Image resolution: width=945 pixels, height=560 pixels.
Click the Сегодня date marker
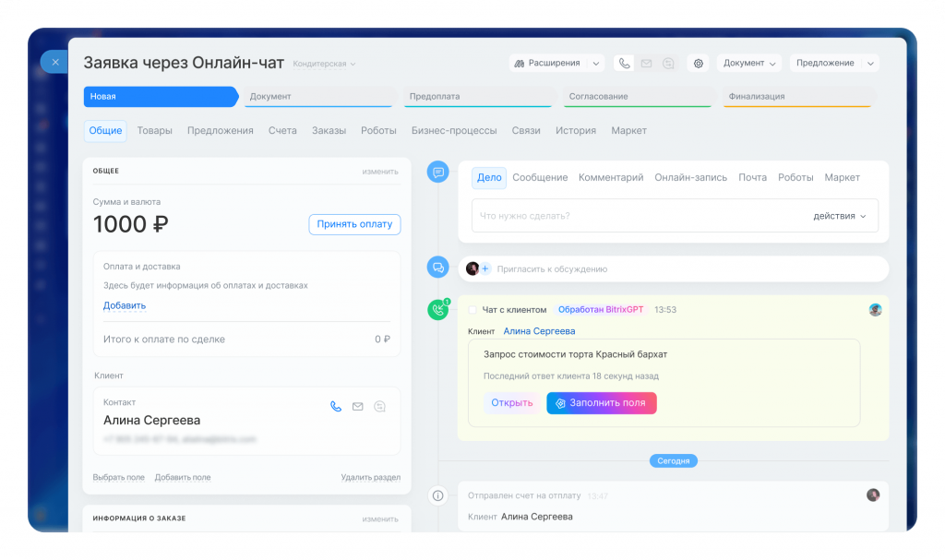(x=673, y=461)
